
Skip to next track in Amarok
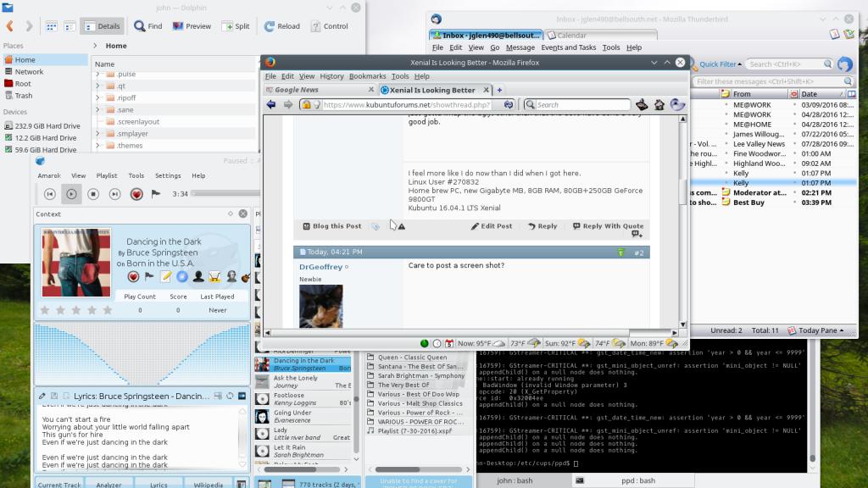coord(115,194)
